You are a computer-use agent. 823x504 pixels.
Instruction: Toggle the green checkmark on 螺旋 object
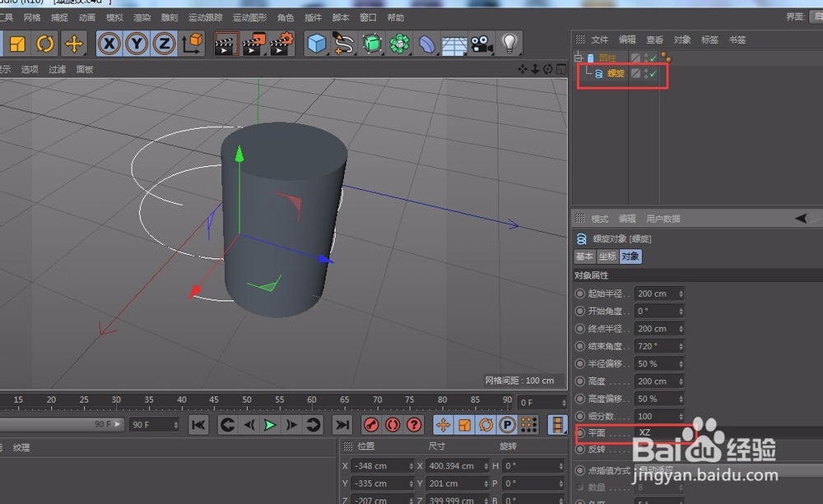pos(653,74)
